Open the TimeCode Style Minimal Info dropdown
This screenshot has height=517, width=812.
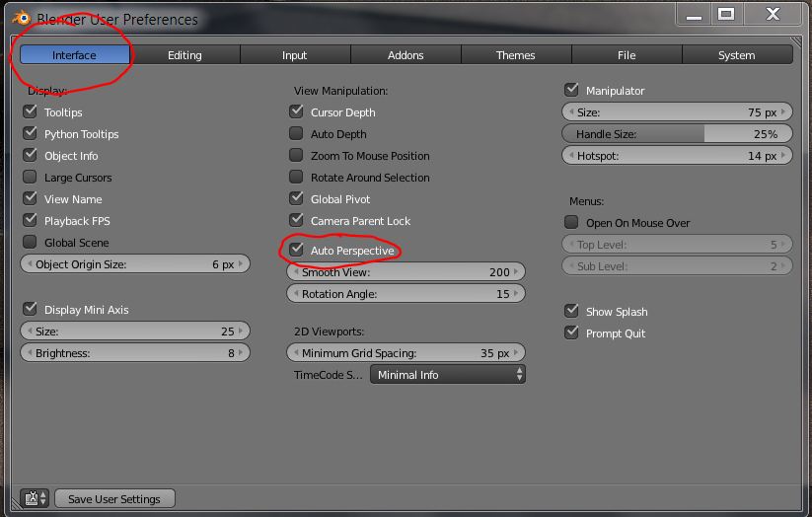(x=448, y=375)
